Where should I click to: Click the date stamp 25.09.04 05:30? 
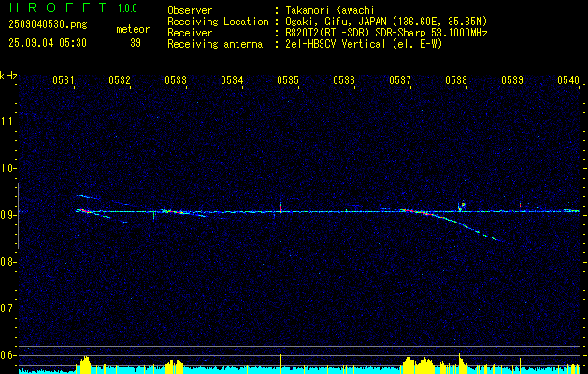(x=48, y=43)
